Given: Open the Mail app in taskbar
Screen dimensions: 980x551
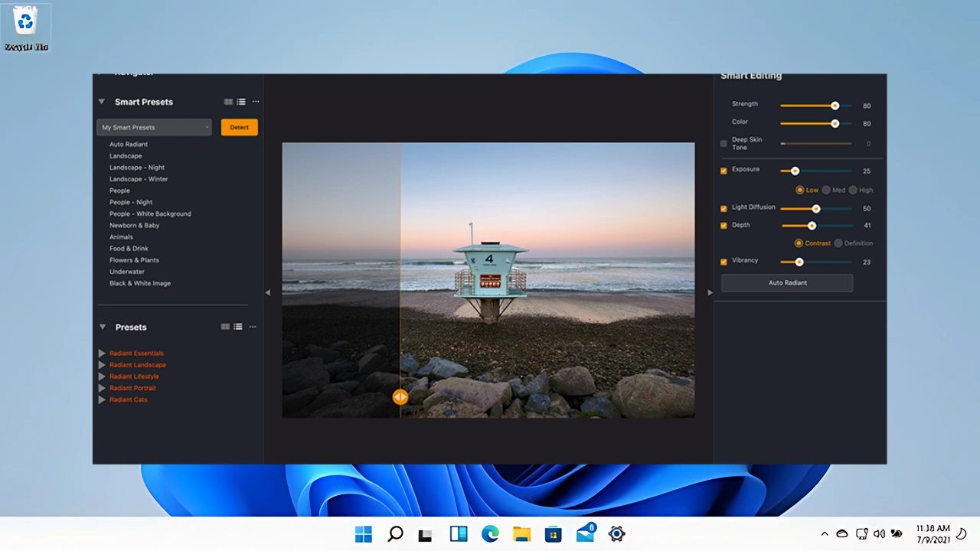Looking at the screenshot, I should coord(586,533).
